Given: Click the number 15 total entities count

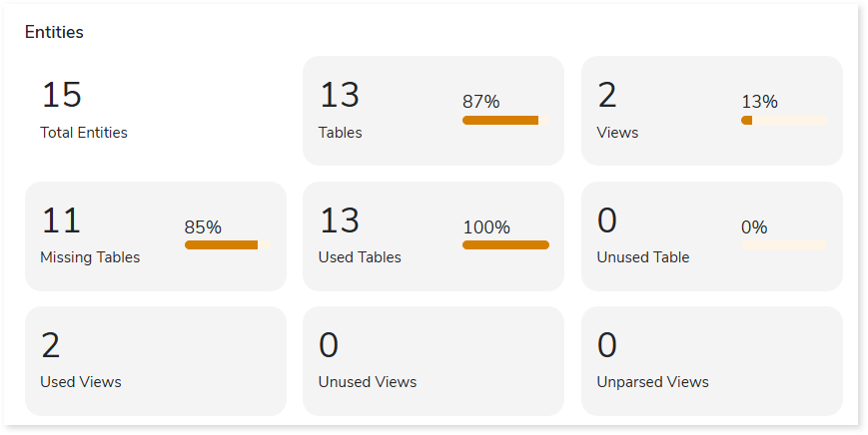Looking at the screenshot, I should pyautogui.click(x=61, y=96).
